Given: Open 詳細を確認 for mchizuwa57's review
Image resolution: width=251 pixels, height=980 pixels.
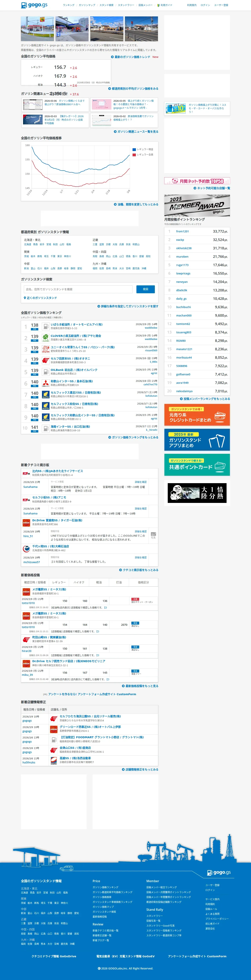Looking at the screenshot, I should click(x=141, y=557).
